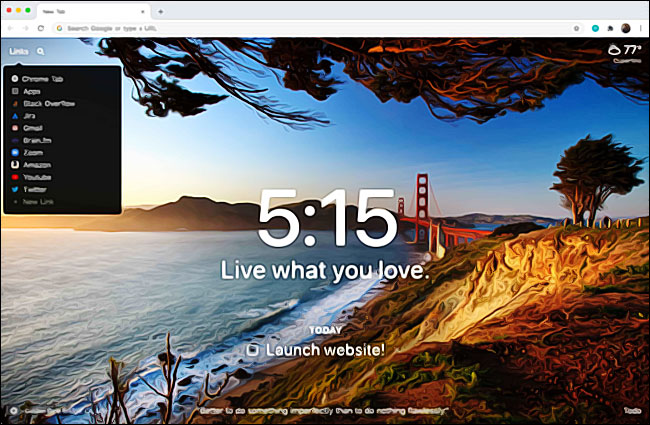Open the Todo panel
Viewport: 650px width, 425px height.
click(x=633, y=410)
